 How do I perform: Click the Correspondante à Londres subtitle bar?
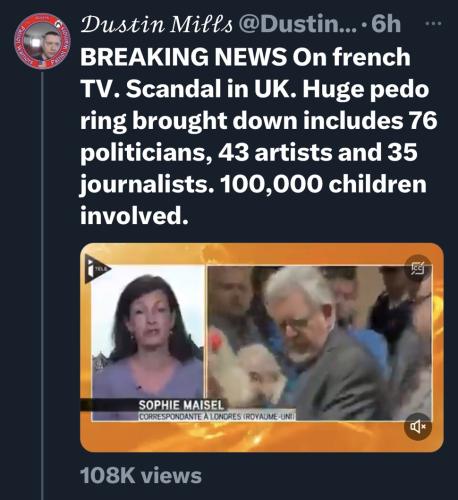[217, 416]
